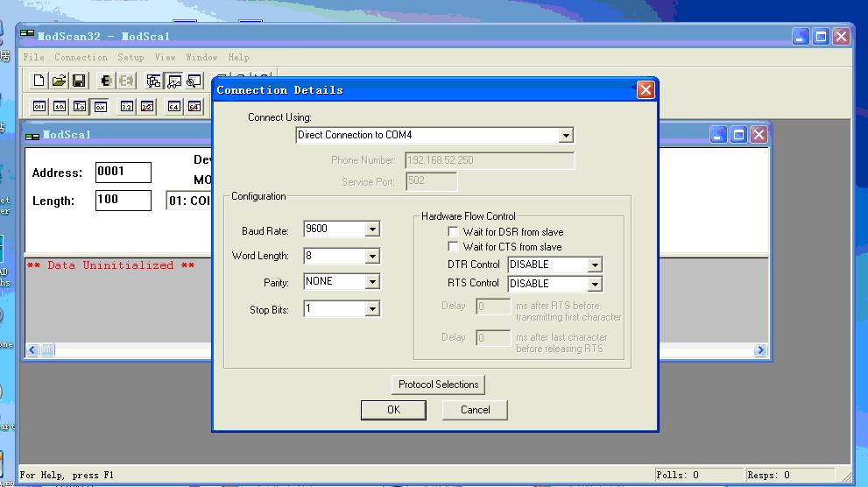Viewport: 868px width, 487px height.
Task: Select the decimal display format icon
Action: coord(60,106)
